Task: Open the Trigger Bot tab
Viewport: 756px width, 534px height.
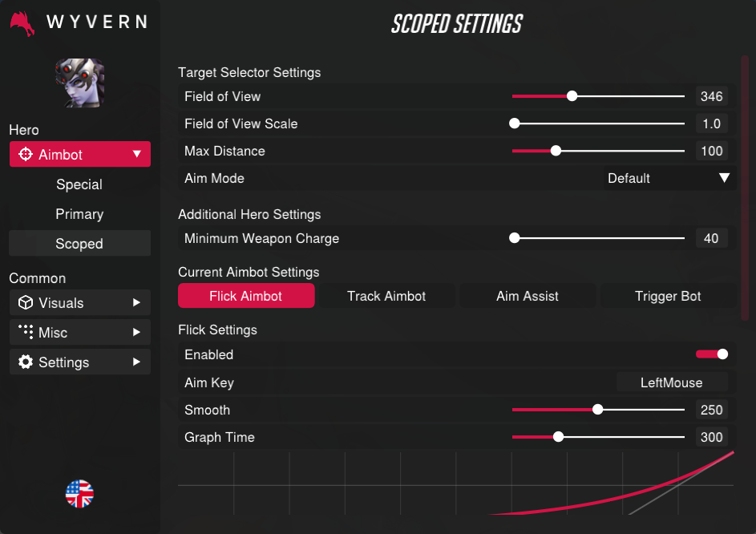Action: coord(668,296)
